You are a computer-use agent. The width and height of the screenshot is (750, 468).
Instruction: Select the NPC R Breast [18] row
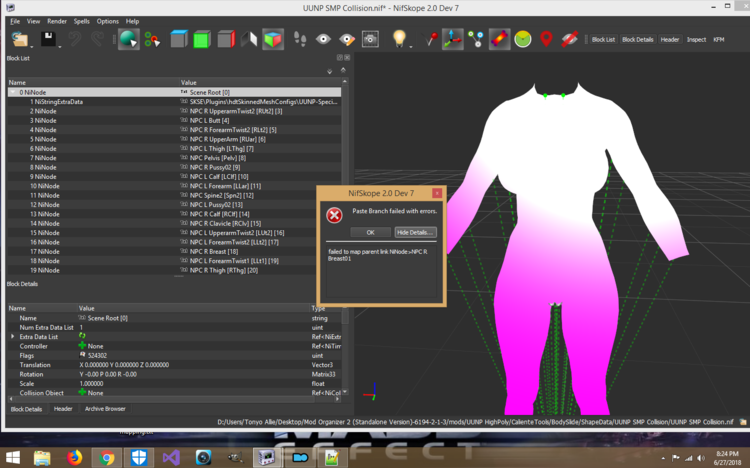pyautogui.click(x=174, y=251)
